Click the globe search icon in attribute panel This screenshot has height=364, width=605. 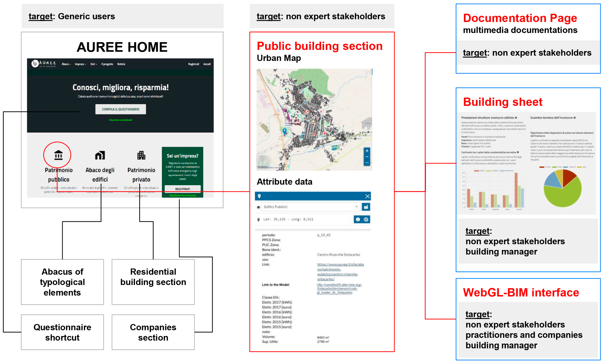click(x=366, y=220)
